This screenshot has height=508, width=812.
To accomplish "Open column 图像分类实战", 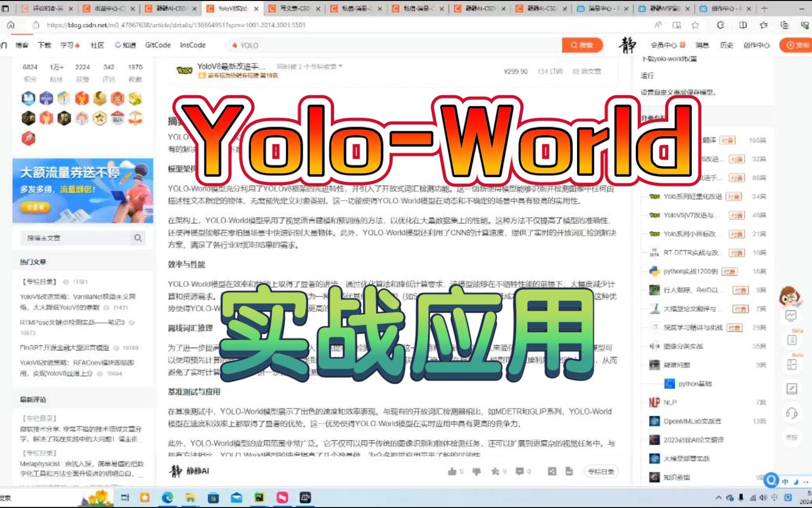I will (x=683, y=346).
